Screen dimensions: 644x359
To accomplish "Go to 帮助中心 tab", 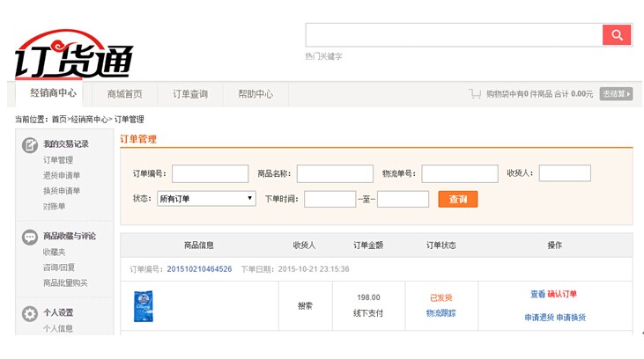I will 255,94.
